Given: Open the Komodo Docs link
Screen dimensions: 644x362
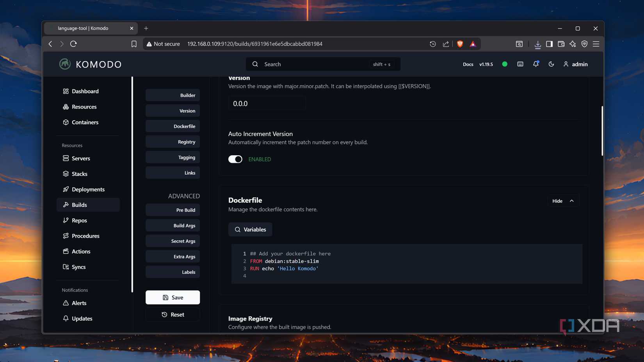Looking at the screenshot, I should (x=468, y=64).
